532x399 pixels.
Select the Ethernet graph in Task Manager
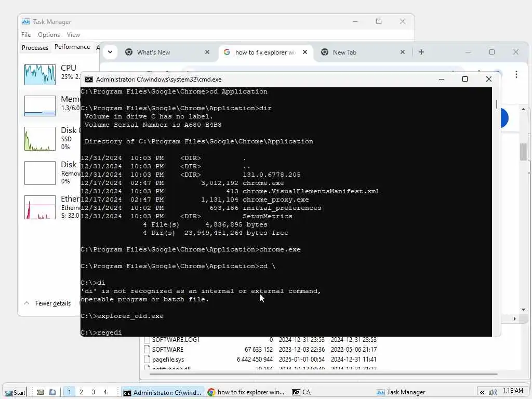point(40,207)
